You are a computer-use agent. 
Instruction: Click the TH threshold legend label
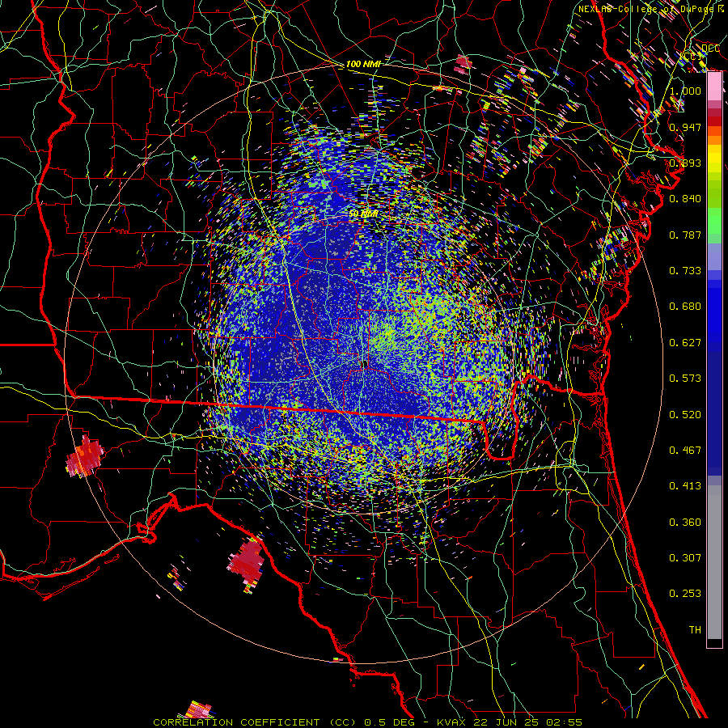coord(695,630)
